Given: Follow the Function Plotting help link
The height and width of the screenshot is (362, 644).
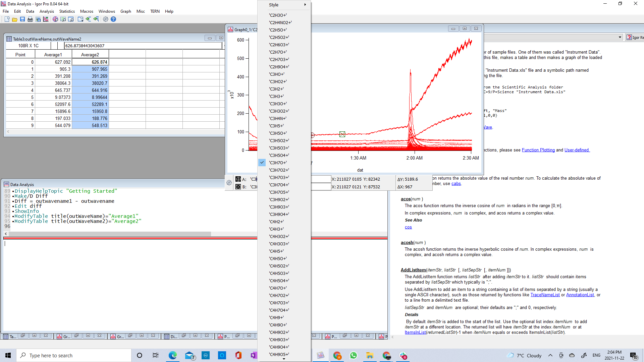Looking at the screenshot, I should click(x=538, y=150).
